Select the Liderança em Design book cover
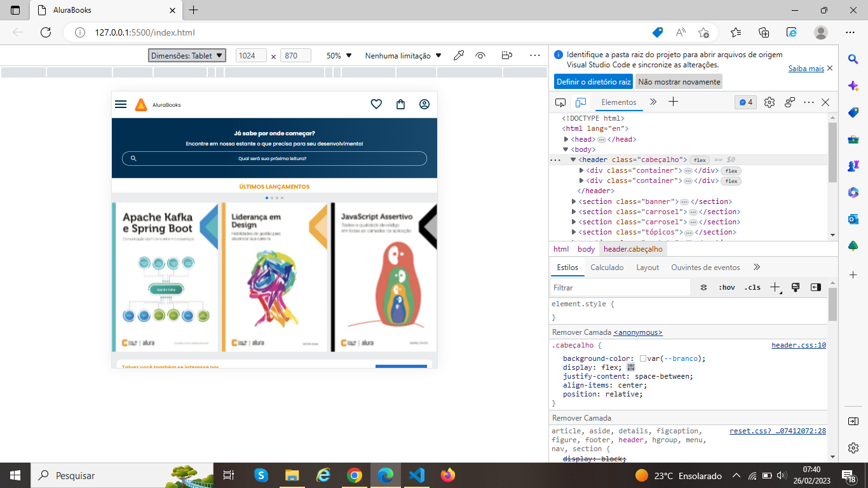 [x=275, y=277]
